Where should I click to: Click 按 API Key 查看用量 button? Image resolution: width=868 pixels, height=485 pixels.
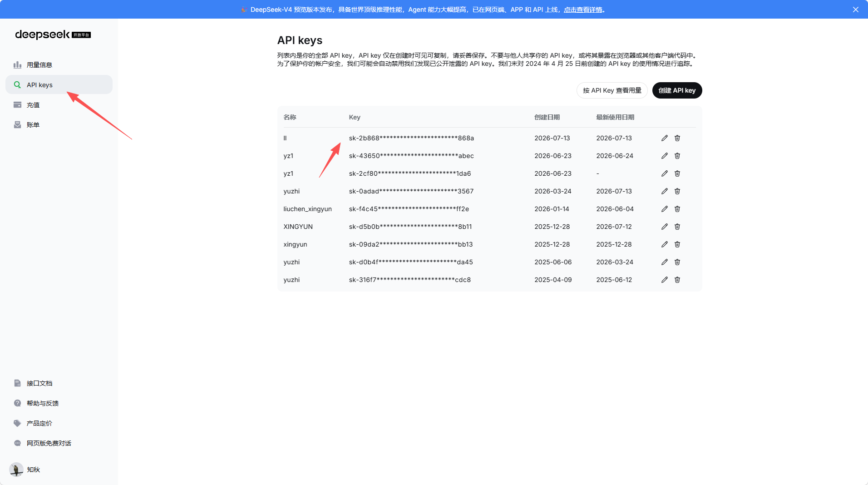[612, 90]
